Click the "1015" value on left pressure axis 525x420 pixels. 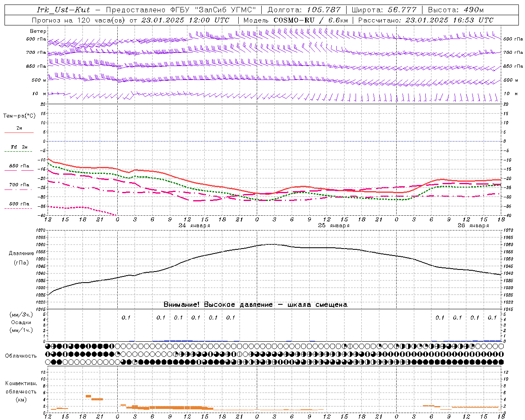40,309
